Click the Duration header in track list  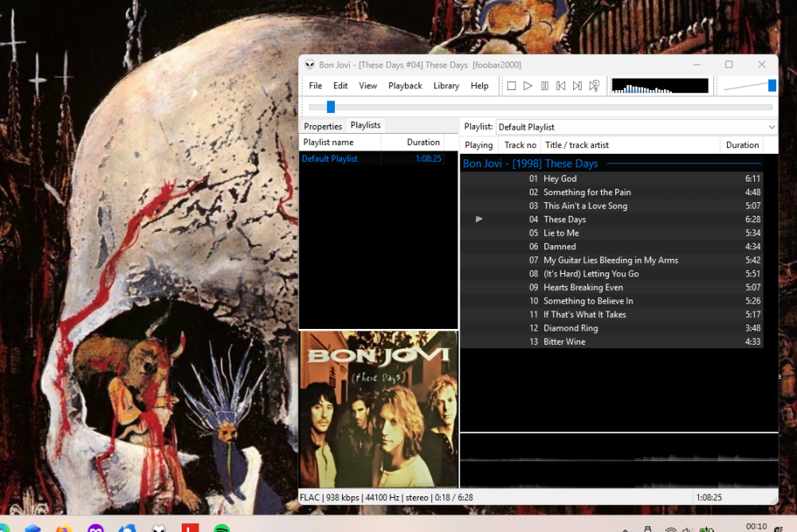pyautogui.click(x=742, y=145)
